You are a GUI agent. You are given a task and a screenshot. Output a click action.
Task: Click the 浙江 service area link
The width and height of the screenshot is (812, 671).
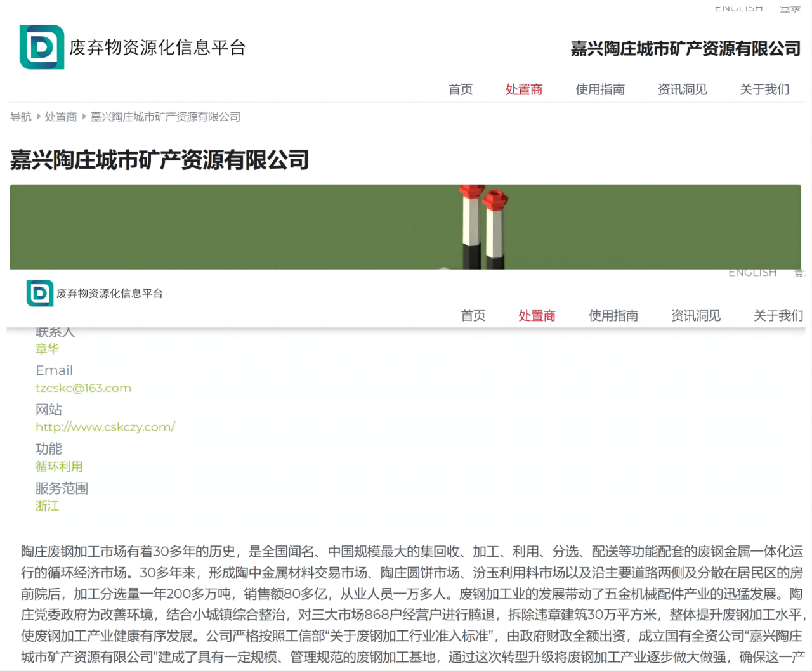[x=47, y=506]
